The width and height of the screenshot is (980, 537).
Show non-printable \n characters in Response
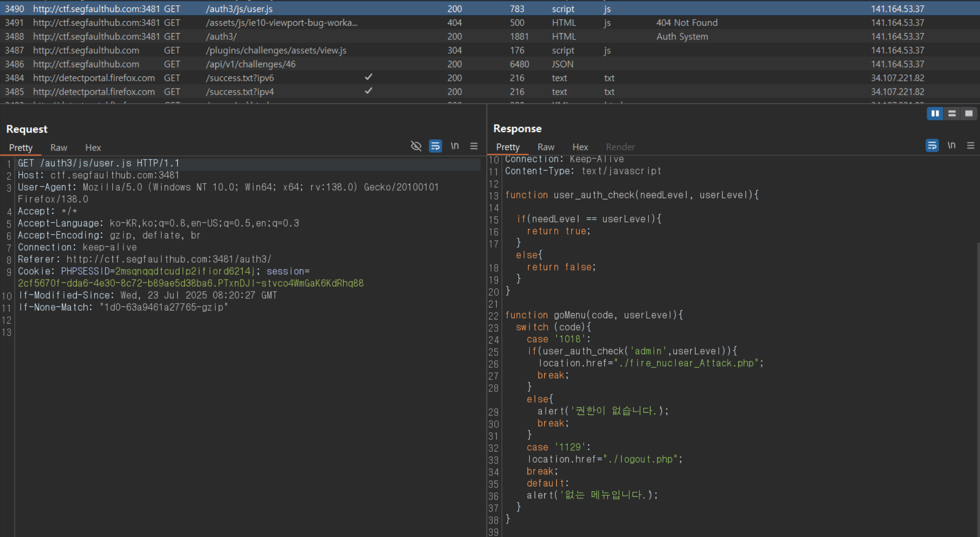tap(951, 145)
